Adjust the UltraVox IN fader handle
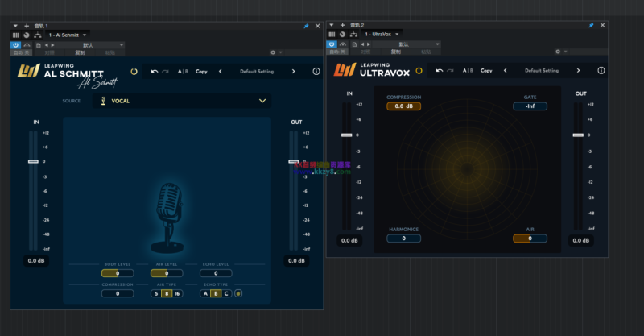The image size is (644, 336). [347, 135]
